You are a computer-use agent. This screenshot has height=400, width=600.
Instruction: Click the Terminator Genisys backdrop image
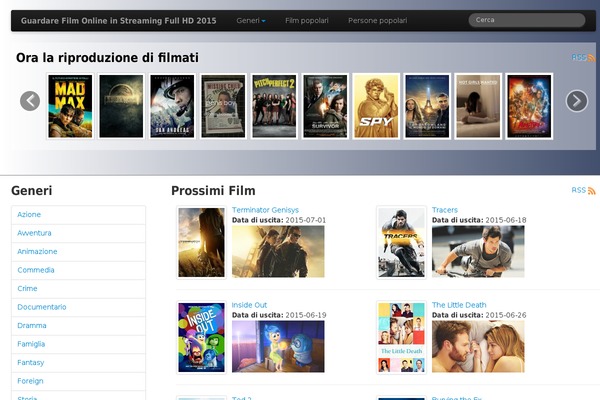pyautogui.click(x=278, y=251)
